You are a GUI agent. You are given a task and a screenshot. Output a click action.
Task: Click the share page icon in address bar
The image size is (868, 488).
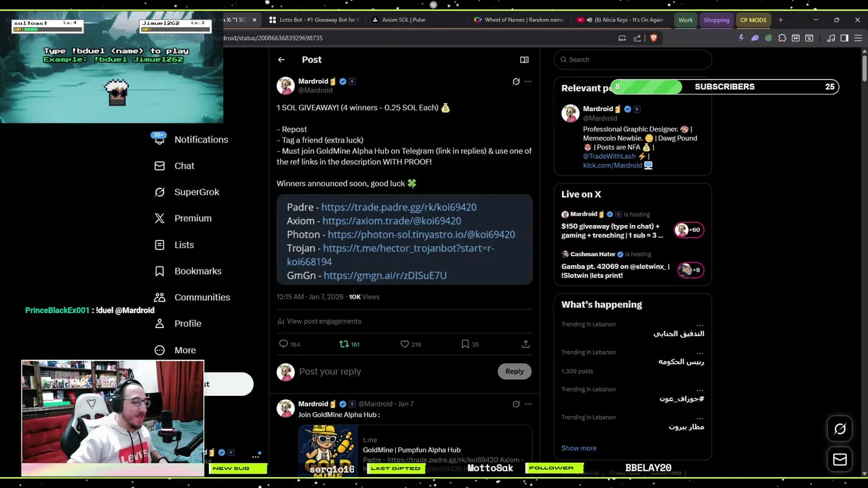click(637, 38)
